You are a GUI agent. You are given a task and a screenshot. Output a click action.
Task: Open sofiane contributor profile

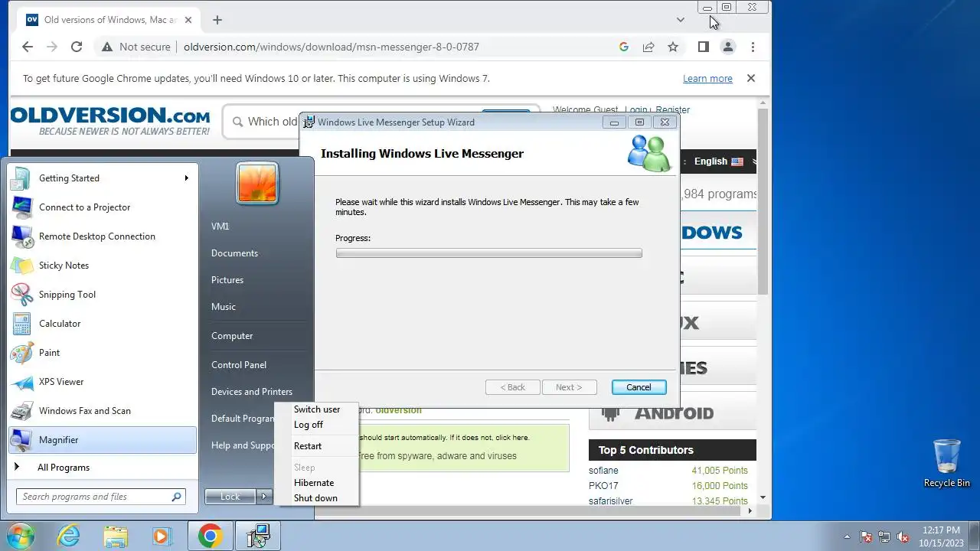[x=603, y=471]
